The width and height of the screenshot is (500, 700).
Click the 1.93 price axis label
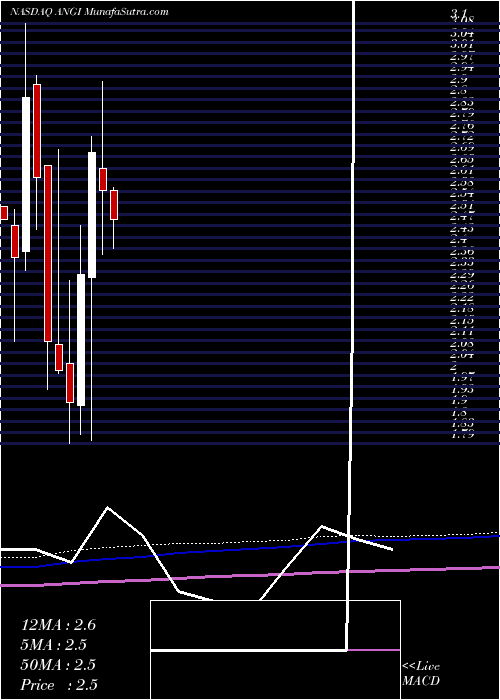coord(462,390)
